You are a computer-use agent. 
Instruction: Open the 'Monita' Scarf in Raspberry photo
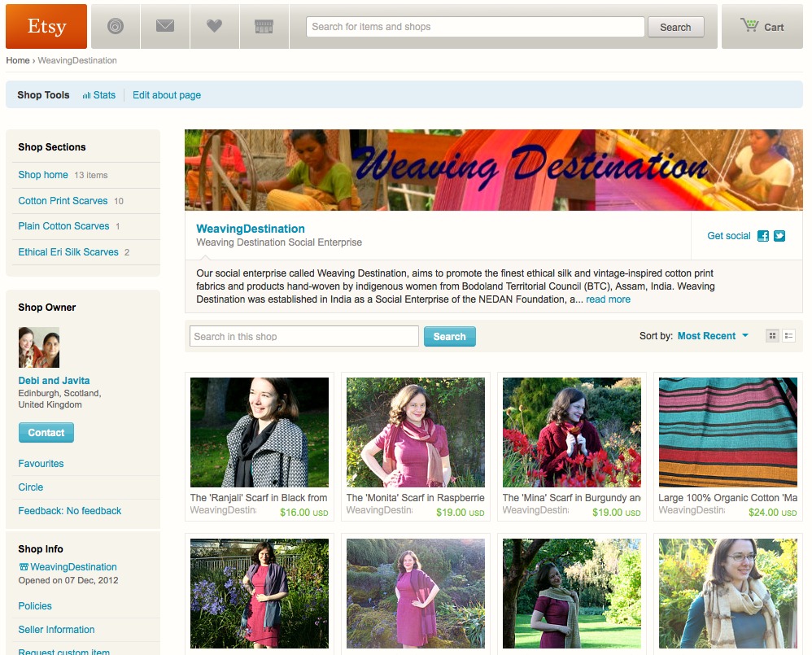pos(415,432)
